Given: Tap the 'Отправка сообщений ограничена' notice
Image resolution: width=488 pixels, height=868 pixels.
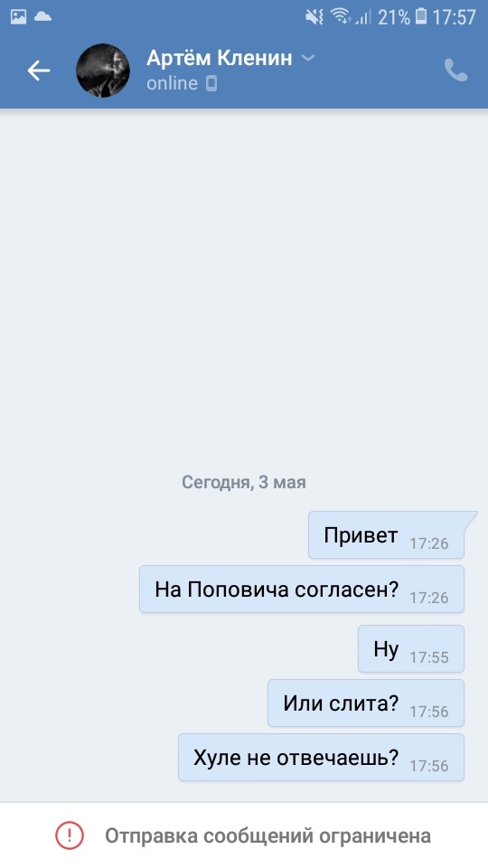Looking at the screenshot, I should pyautogui.click(x=244, y=835).
